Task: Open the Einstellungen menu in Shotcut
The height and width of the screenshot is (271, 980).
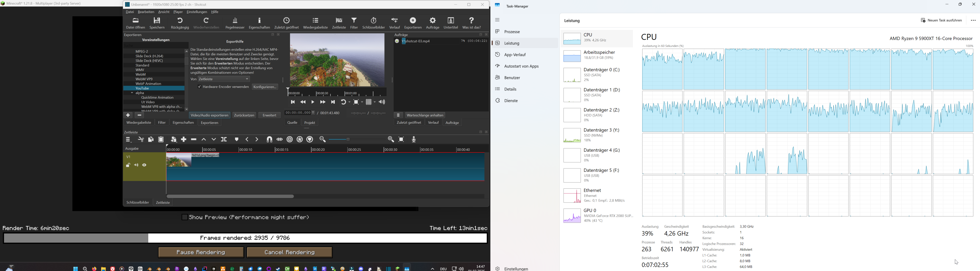Action: coord(197,12)
